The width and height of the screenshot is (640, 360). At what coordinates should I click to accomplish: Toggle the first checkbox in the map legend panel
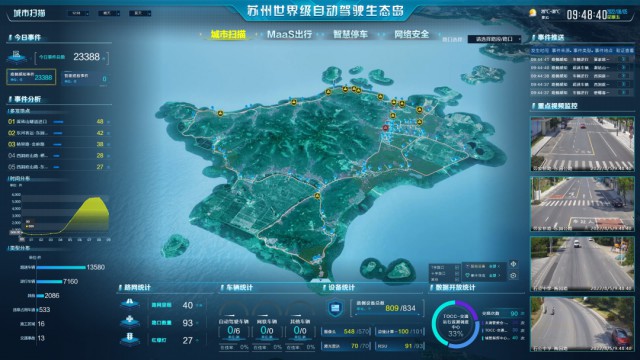click(457, 268)
